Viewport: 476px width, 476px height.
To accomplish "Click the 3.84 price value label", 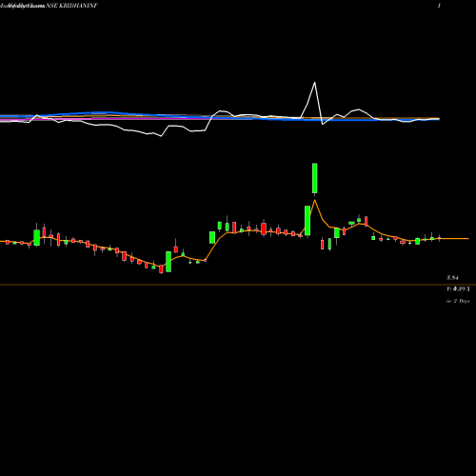I will [x=452, y=278].
